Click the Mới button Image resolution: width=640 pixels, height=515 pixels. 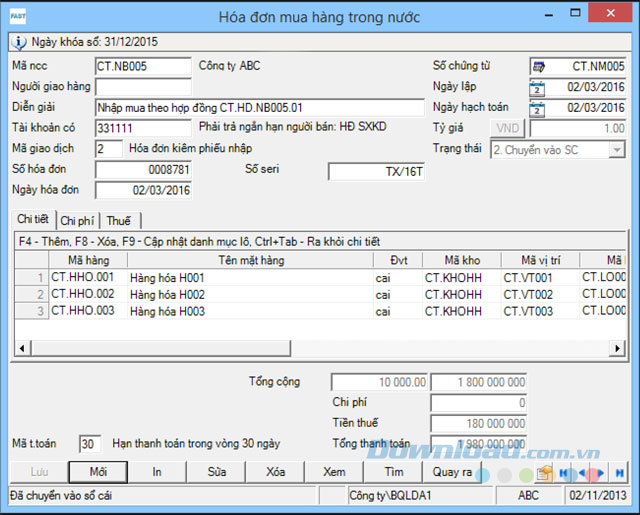coord(98,472)
